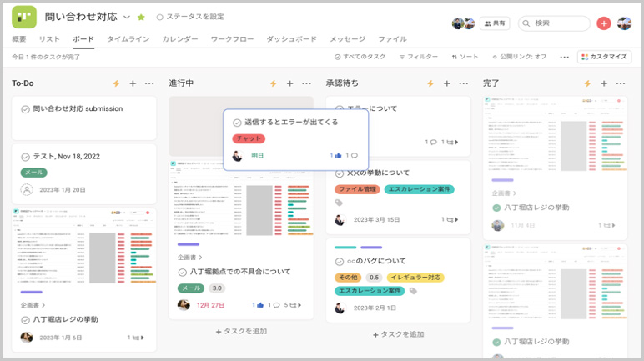The image size is (644, 361).
Task: Click タスクを追加 under 進行中 column
Action: [241, 332]
